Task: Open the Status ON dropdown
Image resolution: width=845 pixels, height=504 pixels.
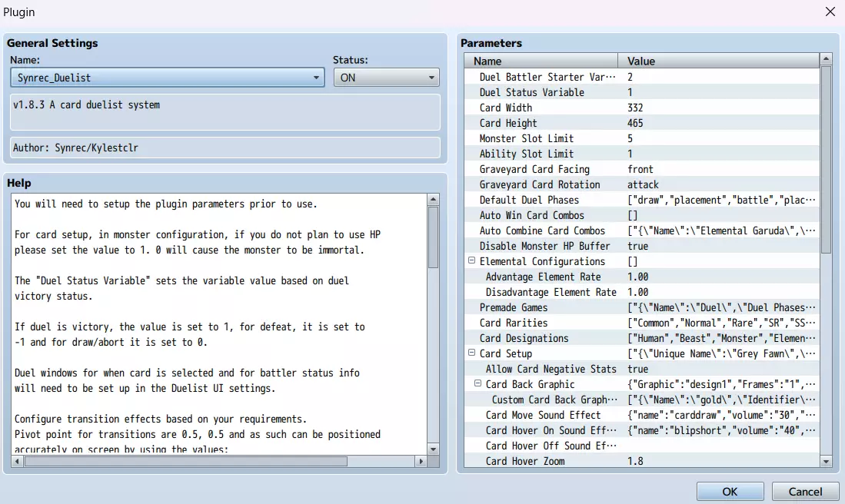Action: [x=386, y=78]
